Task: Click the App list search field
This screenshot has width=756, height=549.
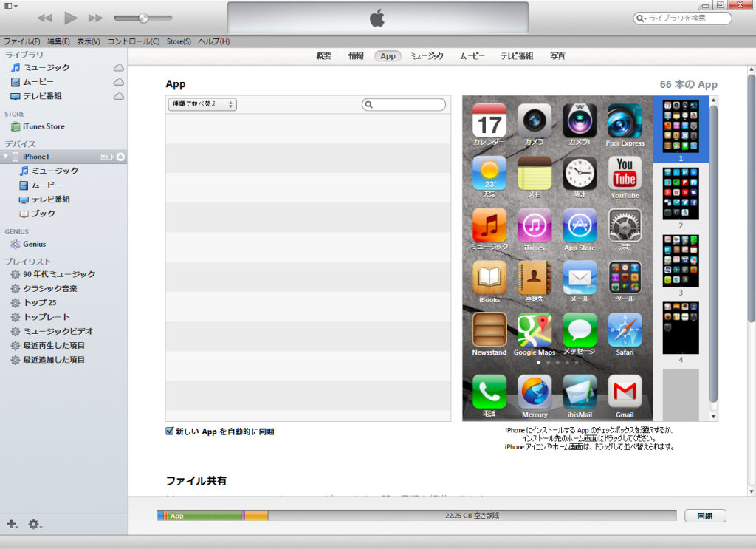Action: click(x=404, y=104)
